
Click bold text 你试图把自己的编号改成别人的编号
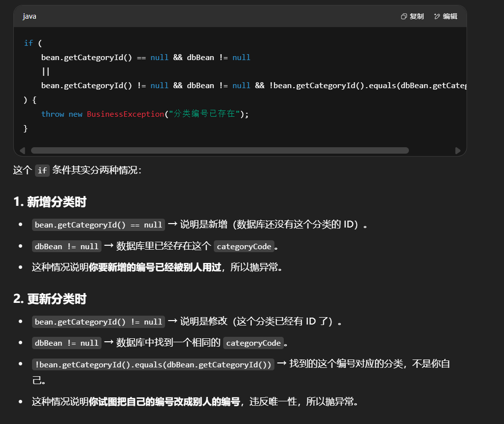[164, 402]
